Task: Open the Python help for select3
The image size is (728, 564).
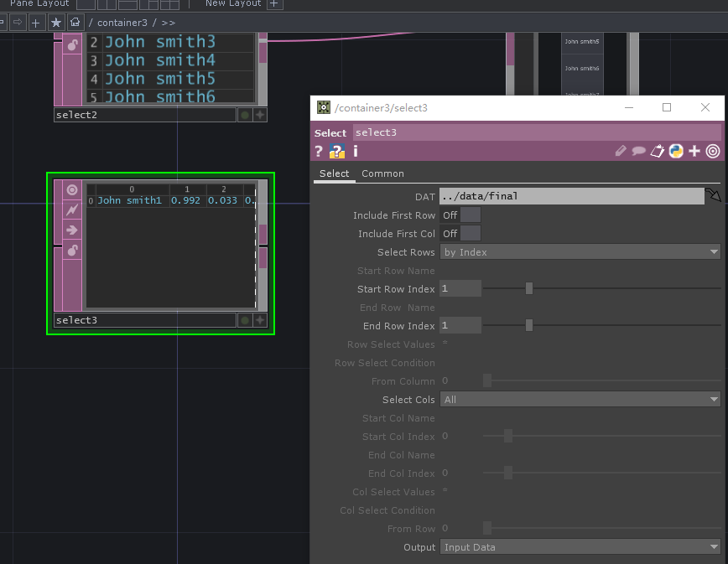Action: point(339,151)
